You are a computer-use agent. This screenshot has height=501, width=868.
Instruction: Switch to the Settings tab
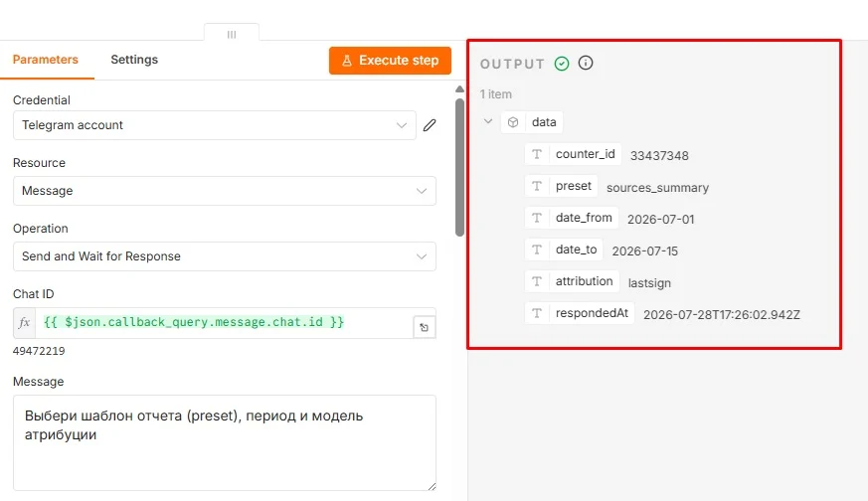coord(134,60)
